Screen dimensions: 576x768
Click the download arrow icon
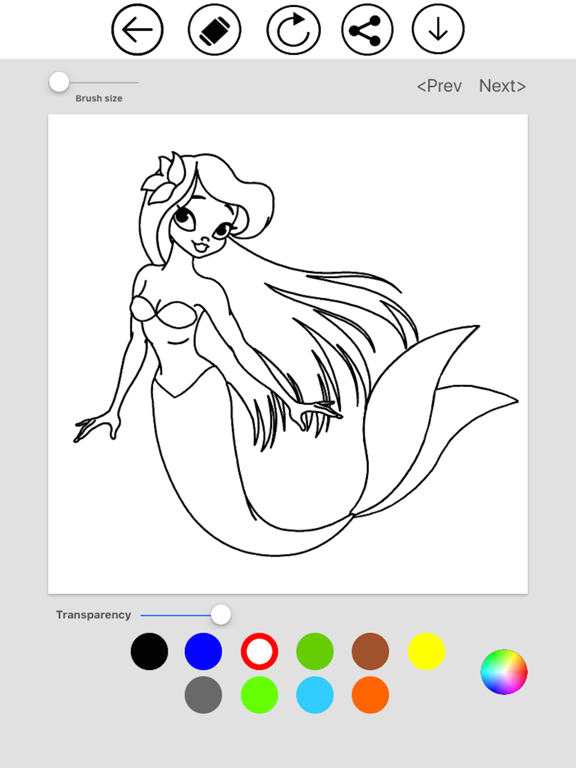[438, 29]
